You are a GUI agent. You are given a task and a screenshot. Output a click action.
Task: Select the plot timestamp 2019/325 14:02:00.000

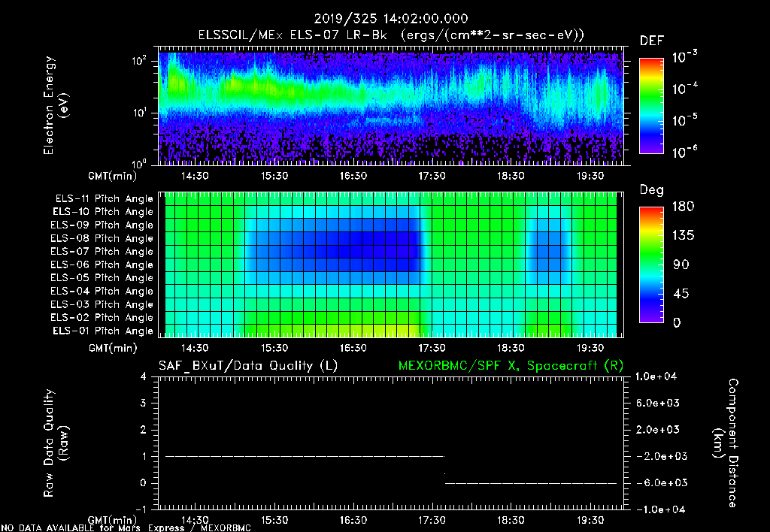click(x=391, y=19)
